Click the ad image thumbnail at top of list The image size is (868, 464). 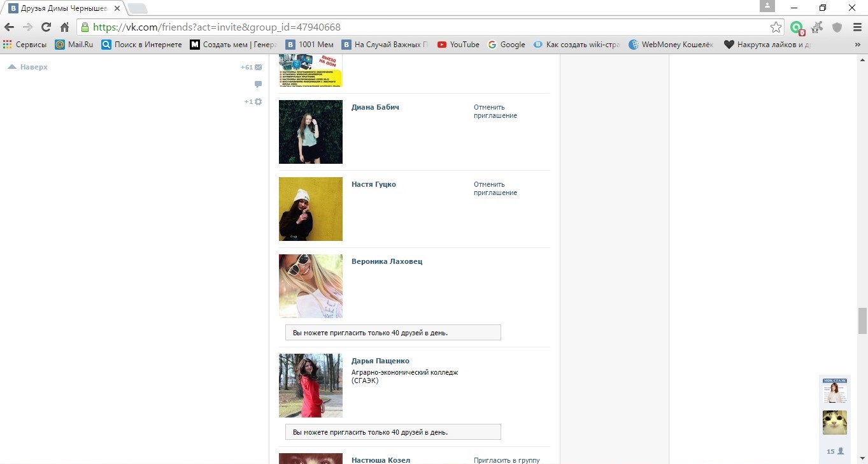click(x=311, y=70)
